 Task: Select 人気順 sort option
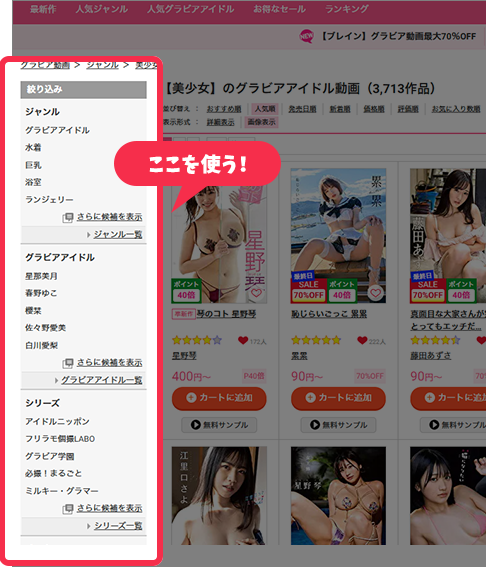(265, 109)
